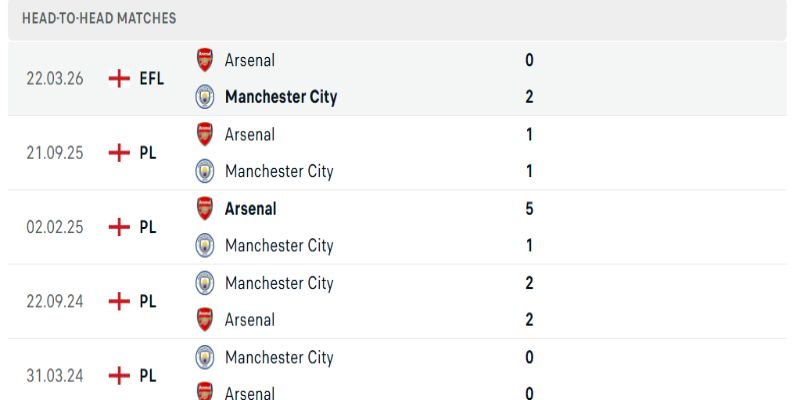Select PL label in 22.09.24 row

(x=148, y=301)
